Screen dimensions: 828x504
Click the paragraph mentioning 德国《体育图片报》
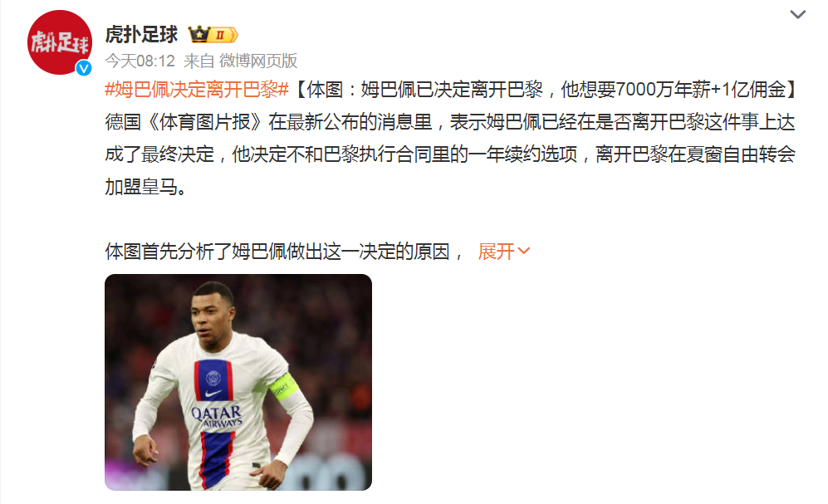450,154
